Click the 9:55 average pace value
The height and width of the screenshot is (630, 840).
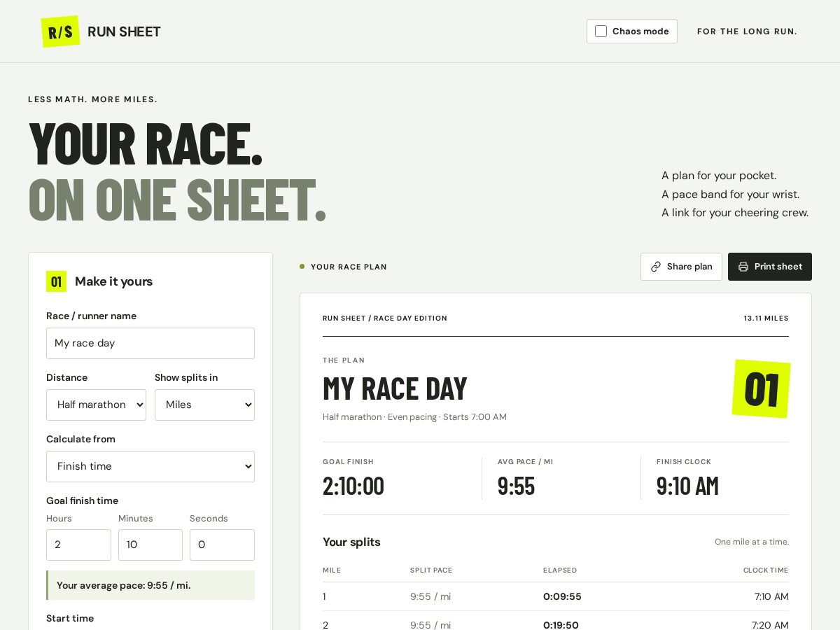(x=516, y=485)
